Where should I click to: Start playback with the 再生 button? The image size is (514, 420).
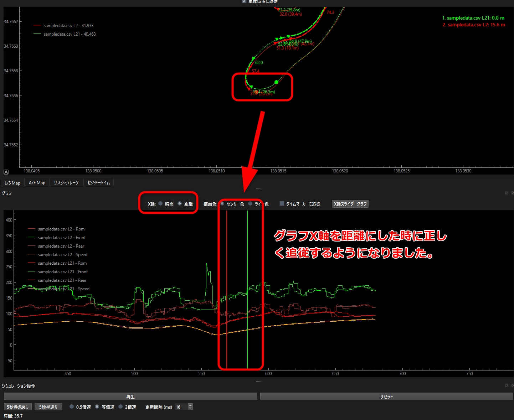point(130,396)
